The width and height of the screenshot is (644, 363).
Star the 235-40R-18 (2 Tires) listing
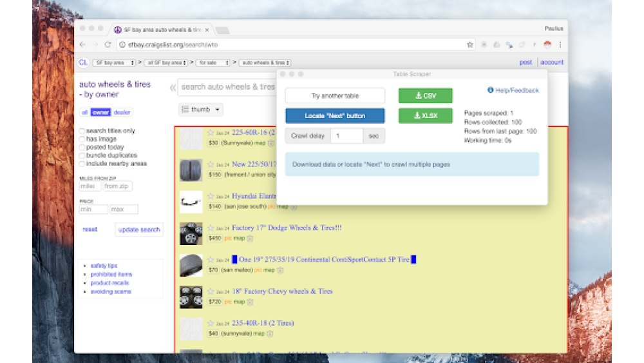coord(211,323)
